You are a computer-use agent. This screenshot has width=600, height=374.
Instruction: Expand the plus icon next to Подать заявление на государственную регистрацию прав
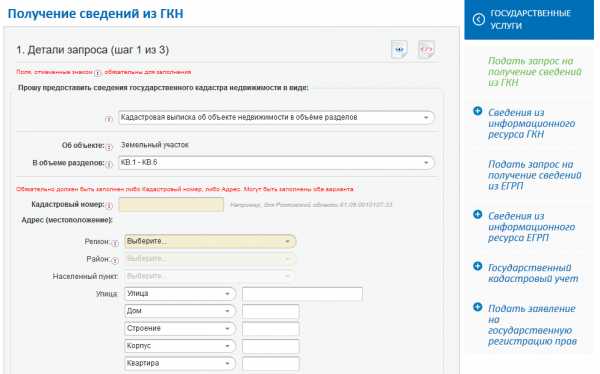[478, 307]
